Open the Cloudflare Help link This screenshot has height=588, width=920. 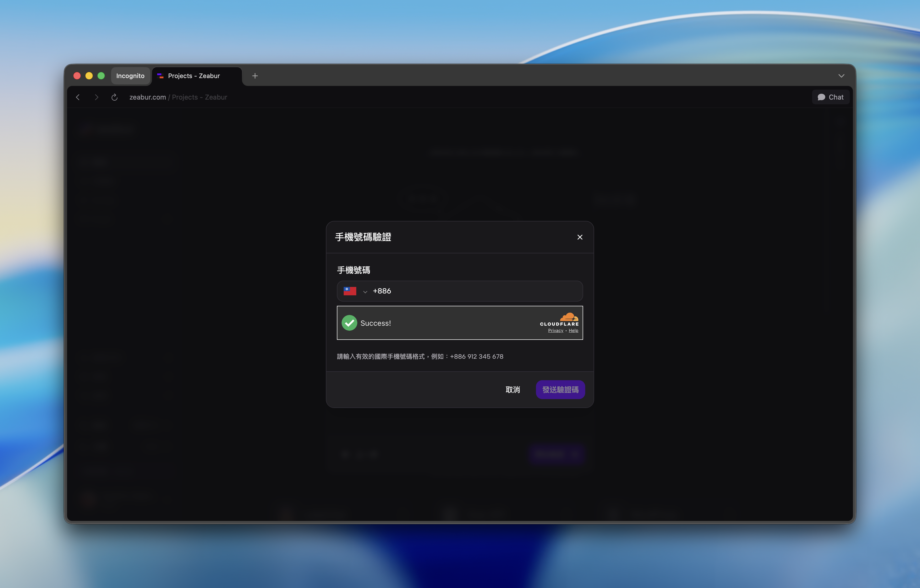click(573, 330)
